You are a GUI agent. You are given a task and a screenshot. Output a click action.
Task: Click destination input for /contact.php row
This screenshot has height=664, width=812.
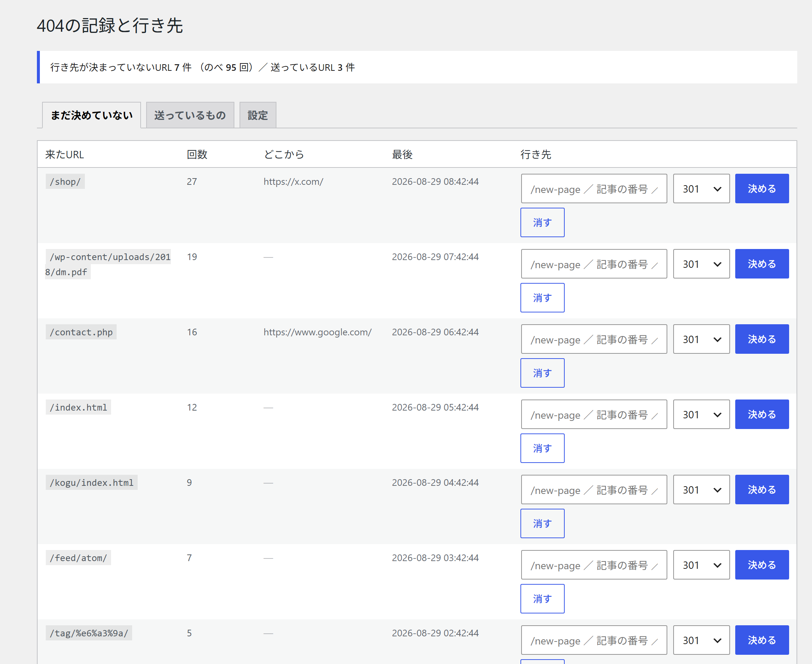(594, 339)
